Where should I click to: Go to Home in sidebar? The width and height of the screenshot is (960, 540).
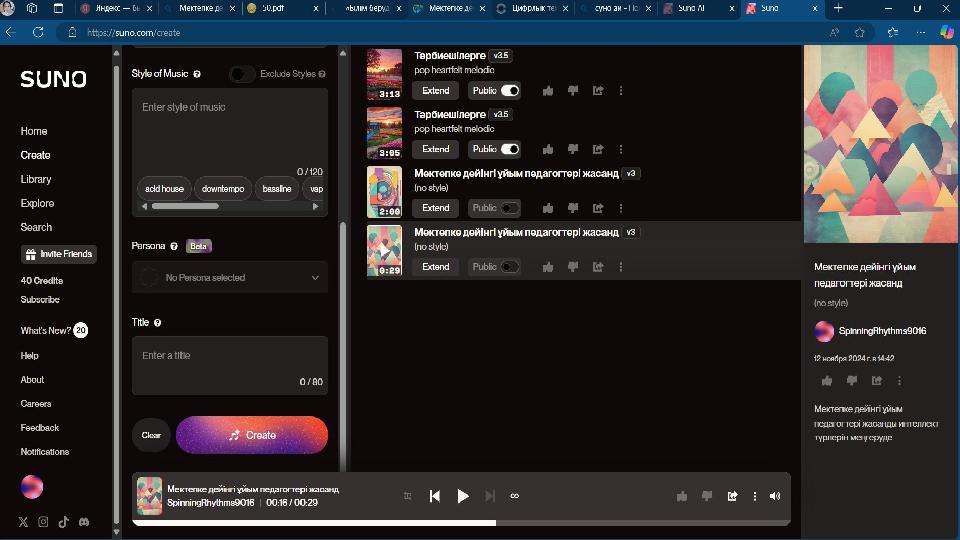(x=34, y=131)
